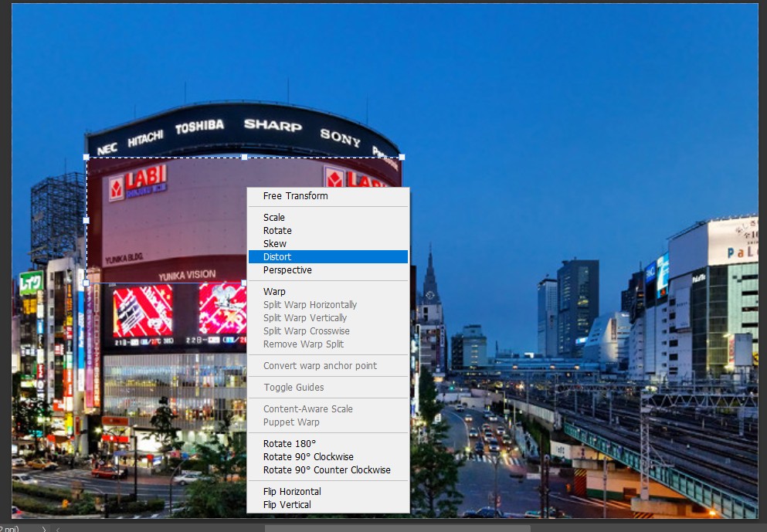Screen dimensions: 767x532
Task: Click Puppet Warp menu entry
Action: click(328, 422)
